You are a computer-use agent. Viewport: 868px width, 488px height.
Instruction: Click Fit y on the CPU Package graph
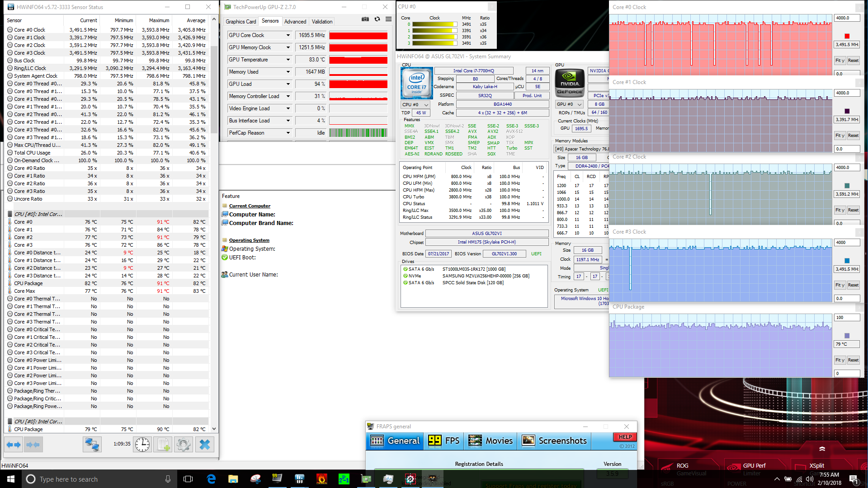840,360
